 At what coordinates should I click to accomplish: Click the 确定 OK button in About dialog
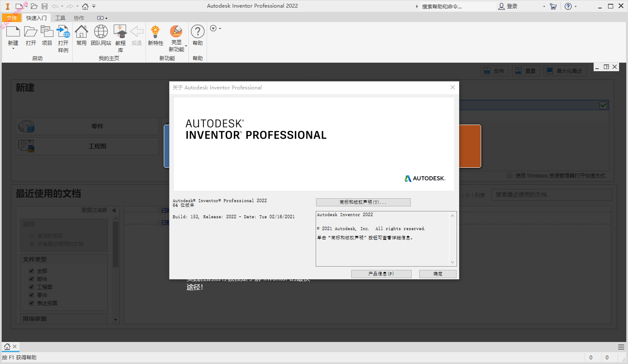coord(438,274)
